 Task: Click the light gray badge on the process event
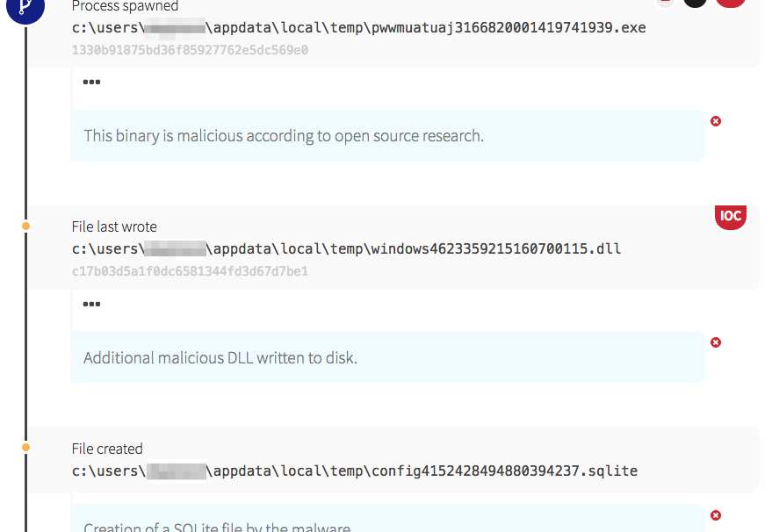tap(666, 3)
